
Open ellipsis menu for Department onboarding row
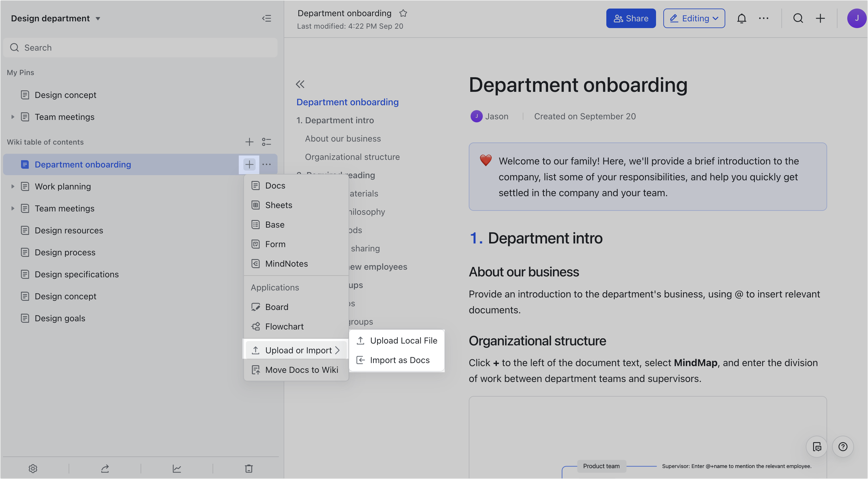pyautogui.click(x=267, y=164)
